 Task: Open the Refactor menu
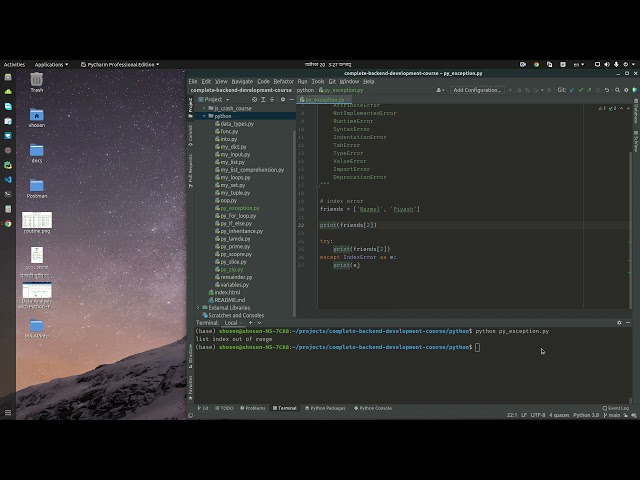(x=284, y=82)
